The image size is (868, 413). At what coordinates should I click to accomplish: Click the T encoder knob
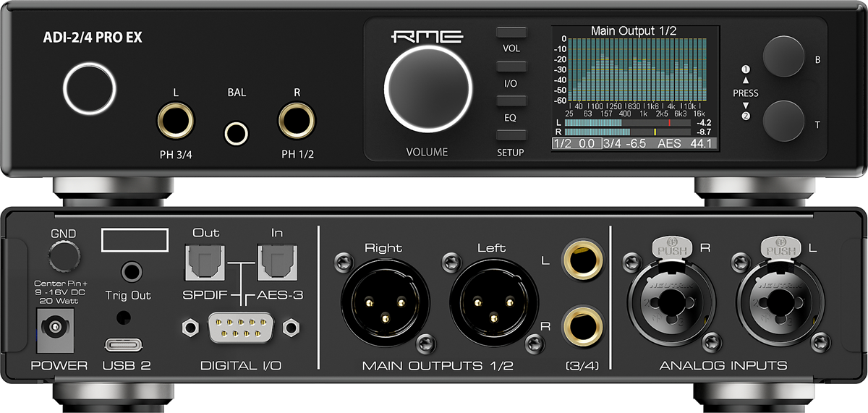783,121
